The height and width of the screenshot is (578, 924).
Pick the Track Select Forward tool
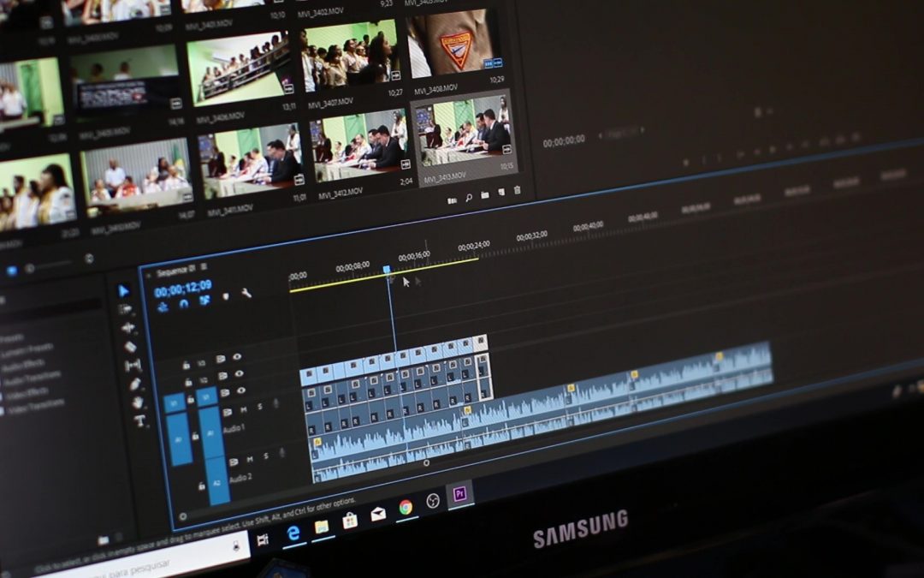[x=126, y=309]
